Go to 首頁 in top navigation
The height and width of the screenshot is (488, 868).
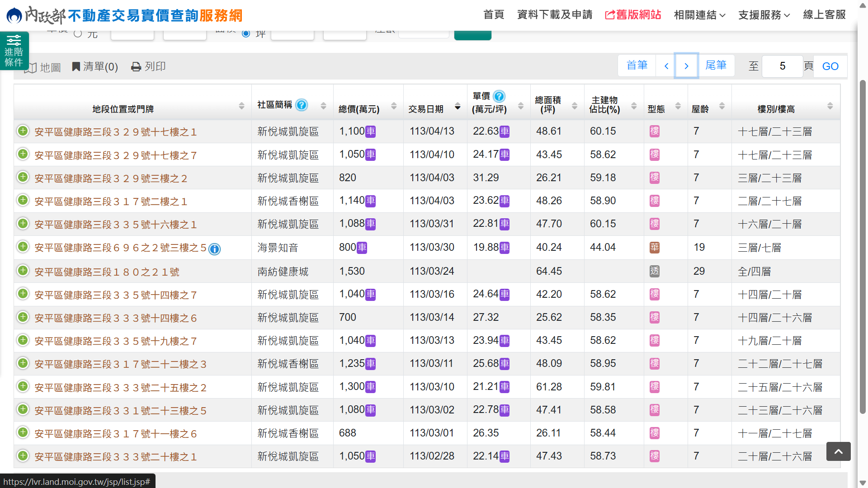click(494, 15)
